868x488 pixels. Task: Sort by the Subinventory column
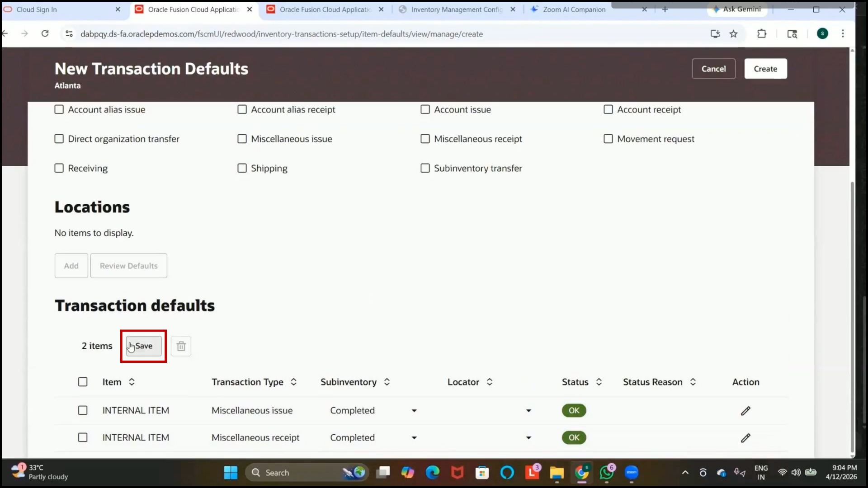tap(387, 382)
